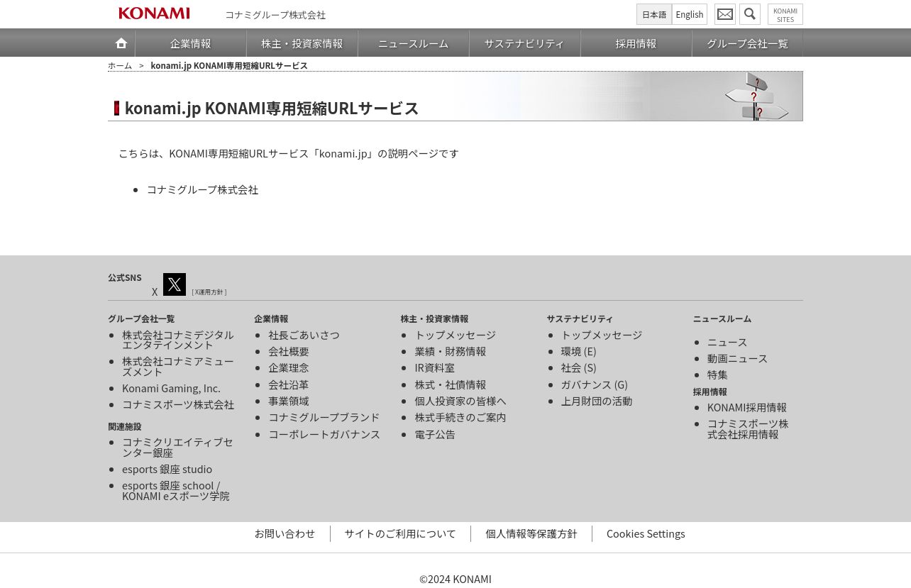
Task: Open 社長ごあいさつ footer link
Action: (304, 335)
